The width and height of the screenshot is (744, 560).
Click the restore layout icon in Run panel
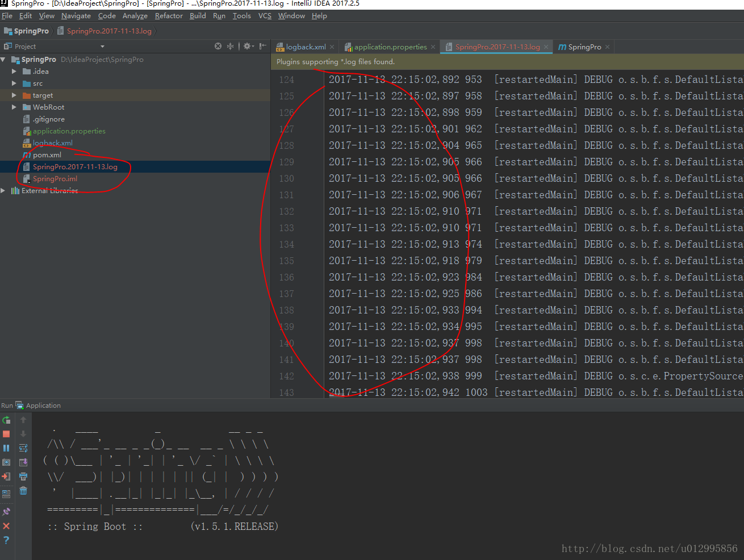[x=6, y=494]
